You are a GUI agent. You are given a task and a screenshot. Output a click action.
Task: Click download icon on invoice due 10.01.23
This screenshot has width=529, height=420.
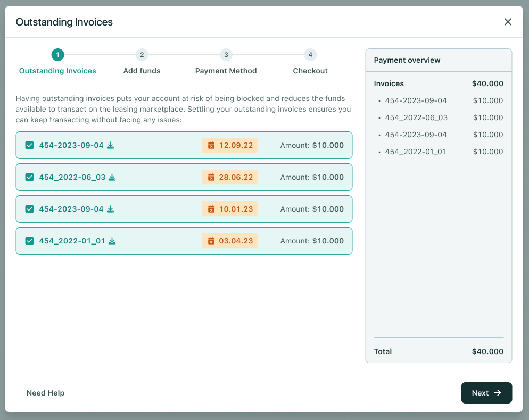[111, 209]
